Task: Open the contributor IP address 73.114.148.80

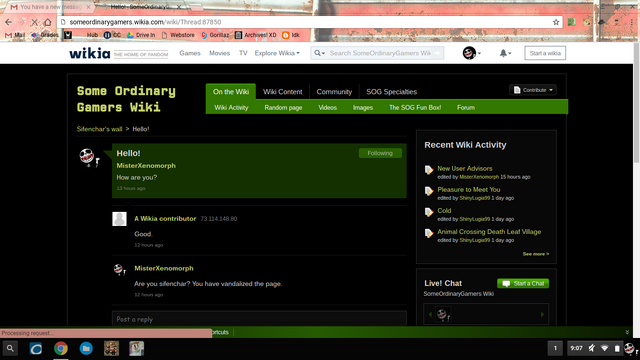Action: (x=218, y=219)
